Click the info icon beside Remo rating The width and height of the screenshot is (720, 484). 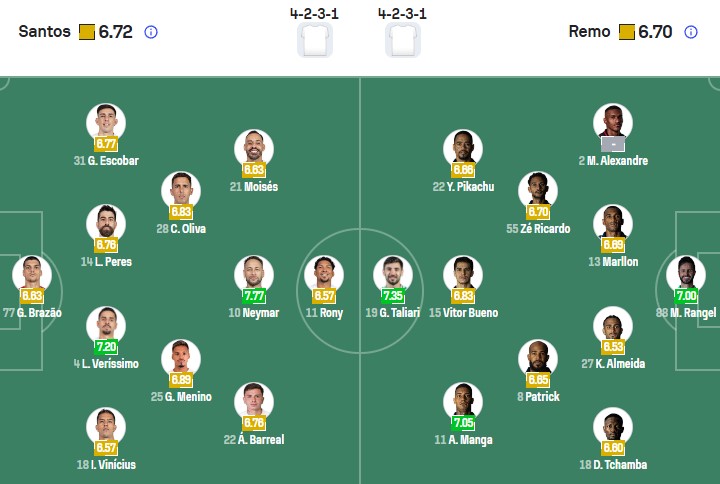(690, 32)
